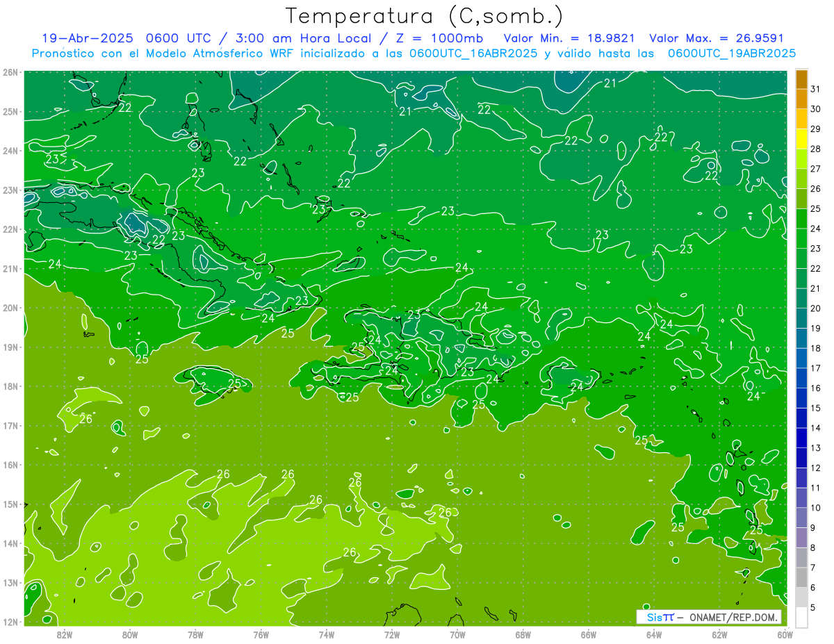This screenshot has width=834, height=644.
Task: Click the 80W longitude axis label
Action: coord(130,634)
